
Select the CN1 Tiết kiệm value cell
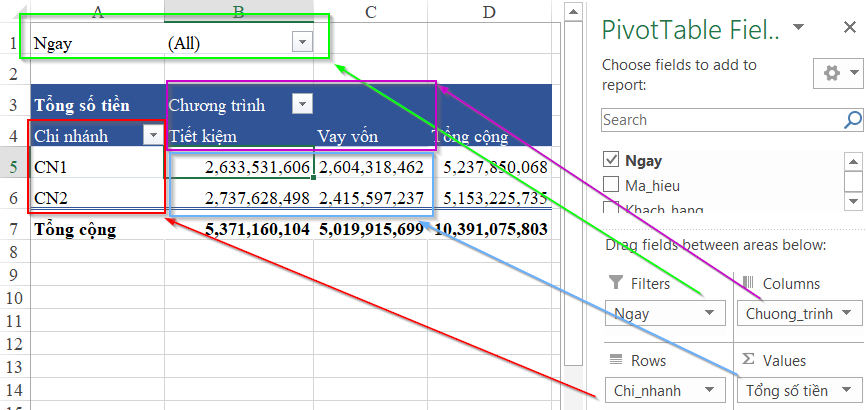click(x=240, y=167)
